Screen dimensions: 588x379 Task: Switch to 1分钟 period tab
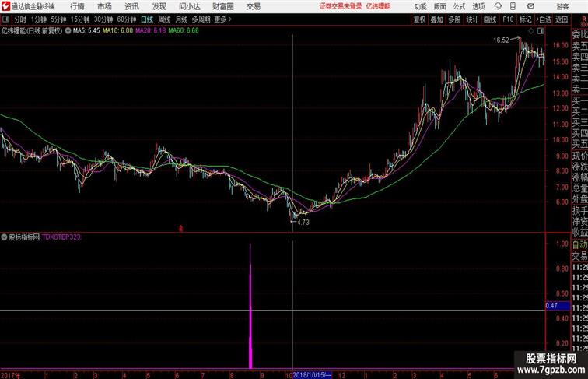pyautogui.click(x=38, y=19)
